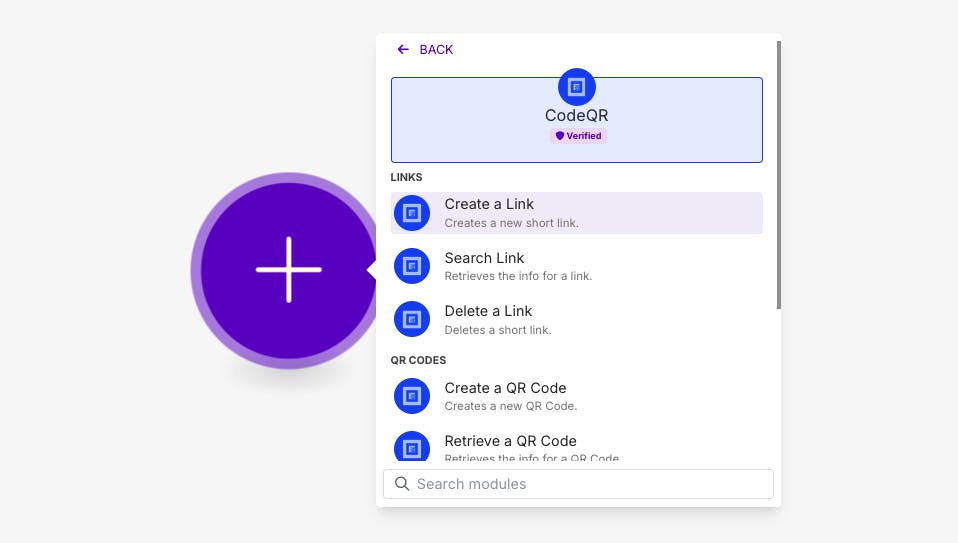Click the Create a Link module icon
The height and width of the screenshot is (543, 958).
pyautogui.click(x=412, y=213)
